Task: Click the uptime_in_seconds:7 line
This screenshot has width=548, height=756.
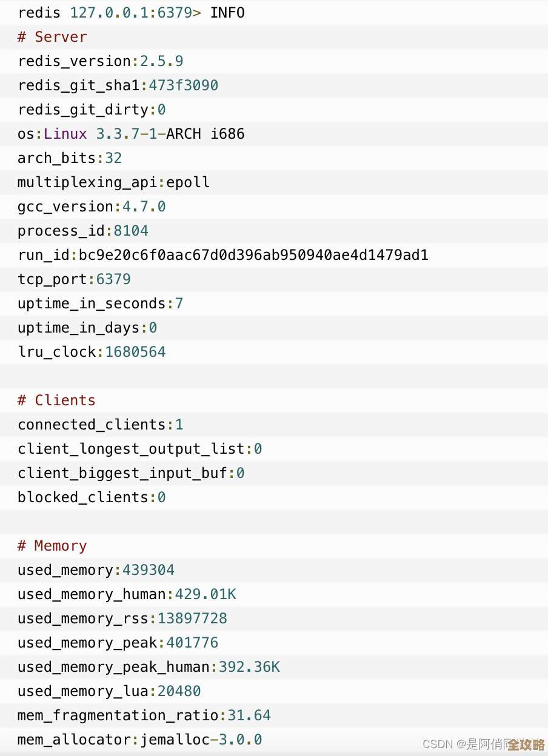Action: point(101,303)
